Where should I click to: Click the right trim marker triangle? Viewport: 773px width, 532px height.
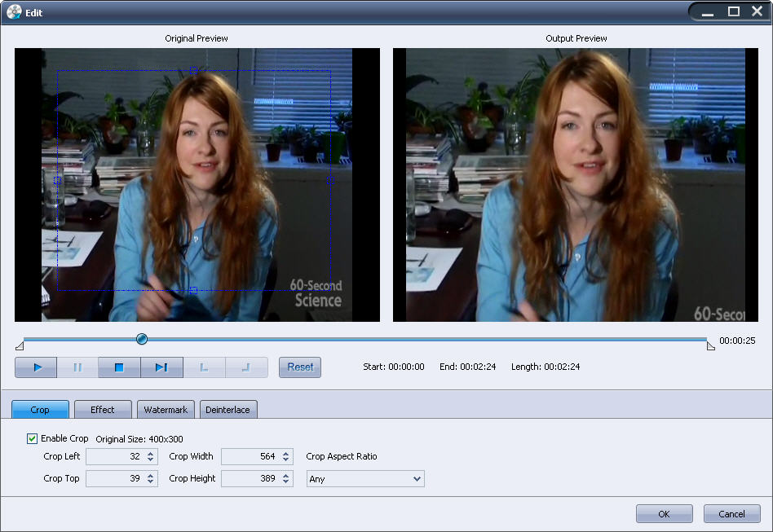point(710,346)
